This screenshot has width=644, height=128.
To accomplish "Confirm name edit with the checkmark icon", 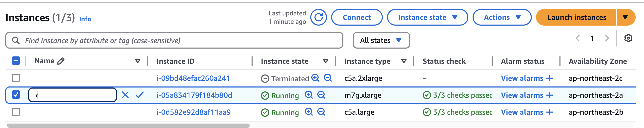I will point(140,95).
